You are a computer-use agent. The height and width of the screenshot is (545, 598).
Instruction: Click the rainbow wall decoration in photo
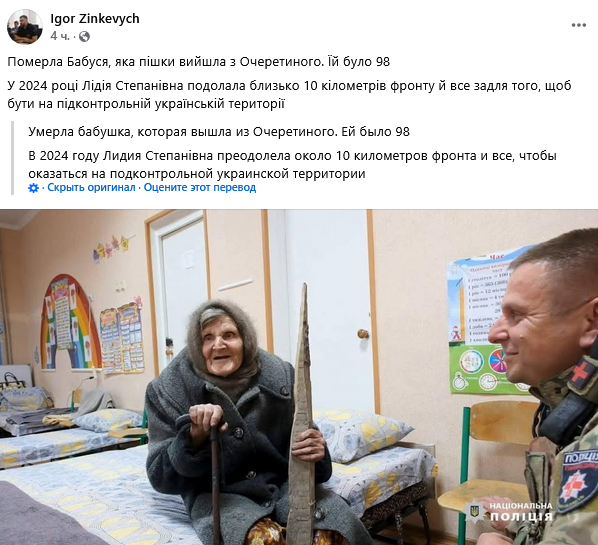[71, 323]
